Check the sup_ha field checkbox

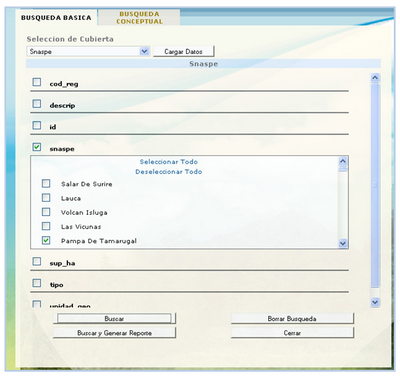click(x=37, y=261)
